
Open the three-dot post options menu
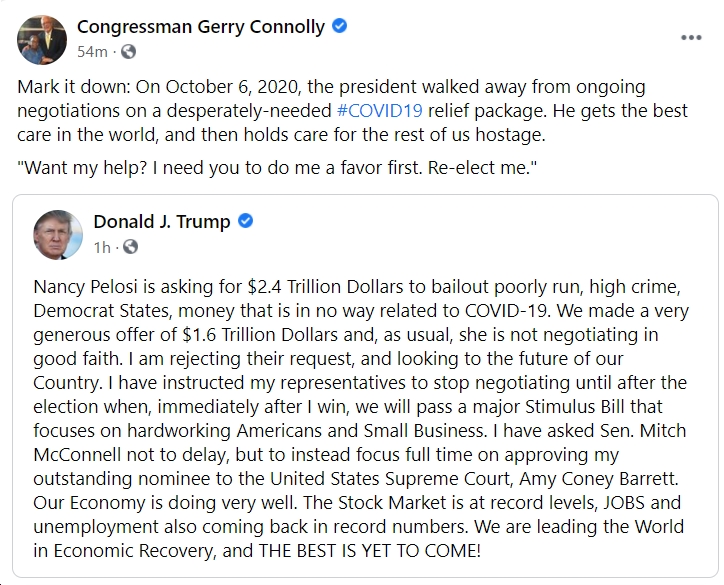click(x=691, y=38)
